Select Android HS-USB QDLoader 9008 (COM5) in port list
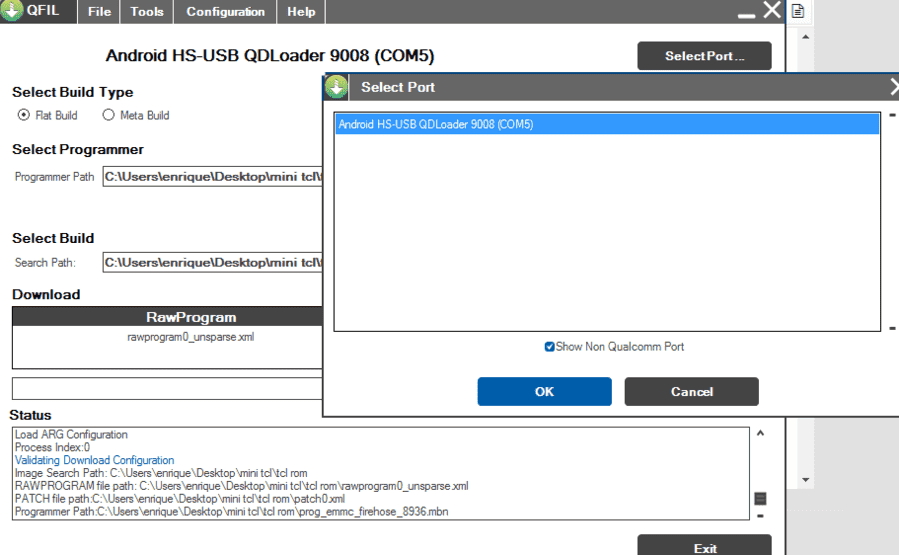This screenshot has width=899, height=555. coord(607,124)
